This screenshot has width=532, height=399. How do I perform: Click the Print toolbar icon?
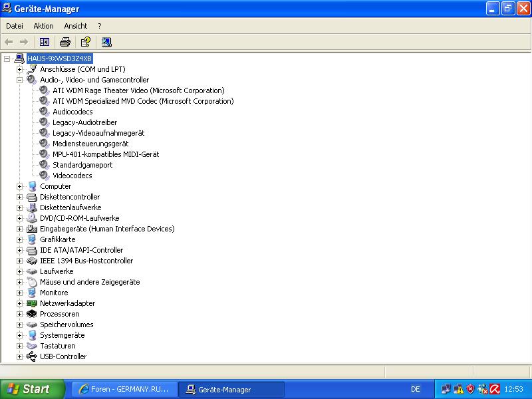(x=65, y=42)
